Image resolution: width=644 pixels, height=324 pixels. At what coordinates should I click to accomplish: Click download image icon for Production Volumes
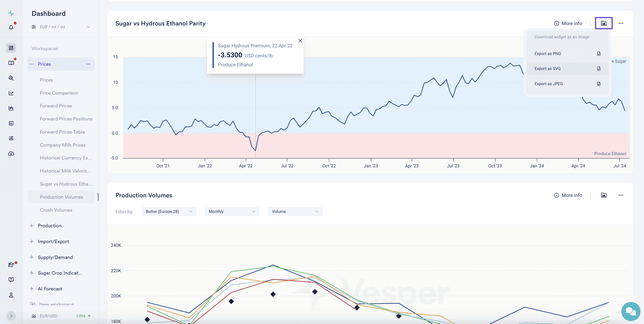click(x=604, y=195)
